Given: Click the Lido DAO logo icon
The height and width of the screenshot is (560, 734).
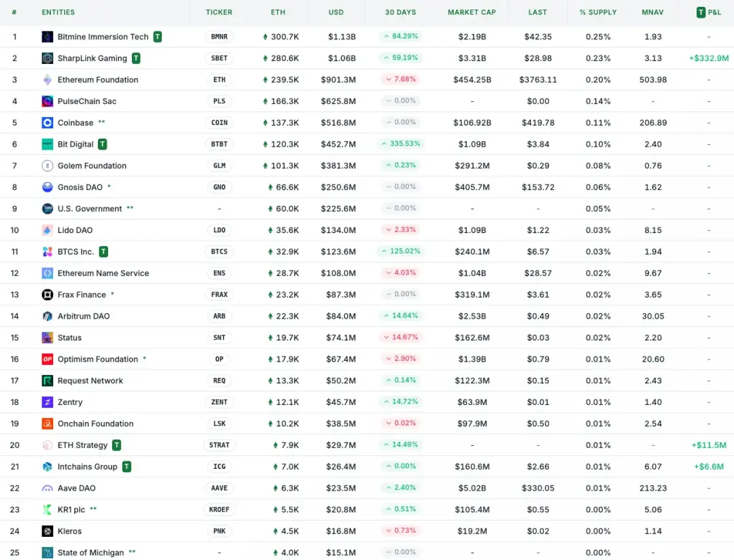Looking at the screenshot, I should point(48,230).
